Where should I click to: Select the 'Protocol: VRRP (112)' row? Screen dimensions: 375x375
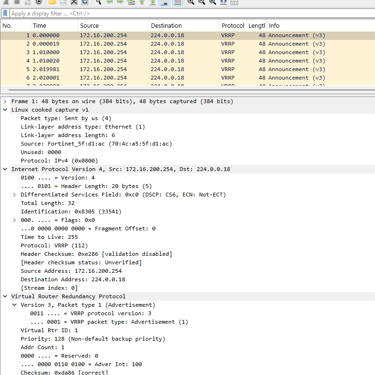[x=54, y=246]
